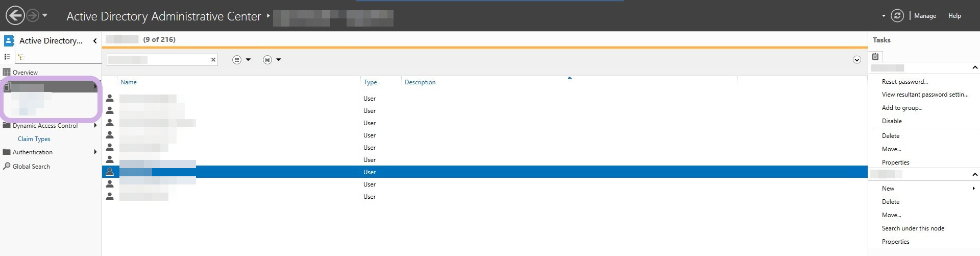Open the bottom Properties task

895,242
